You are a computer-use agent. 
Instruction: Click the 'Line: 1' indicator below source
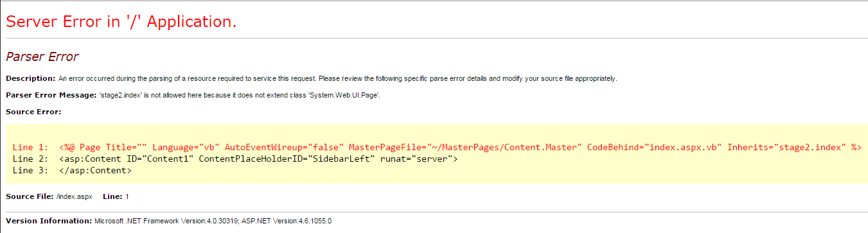(116, 196)
